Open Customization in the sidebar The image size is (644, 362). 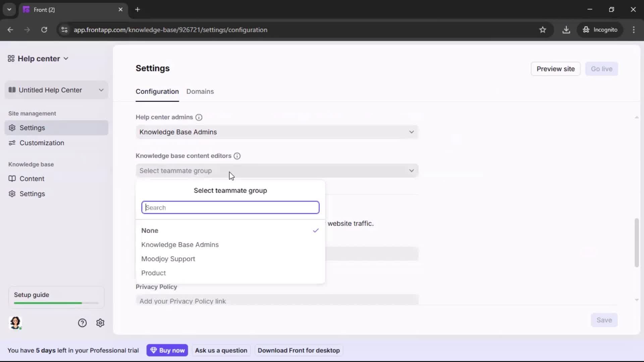(41, 142)
